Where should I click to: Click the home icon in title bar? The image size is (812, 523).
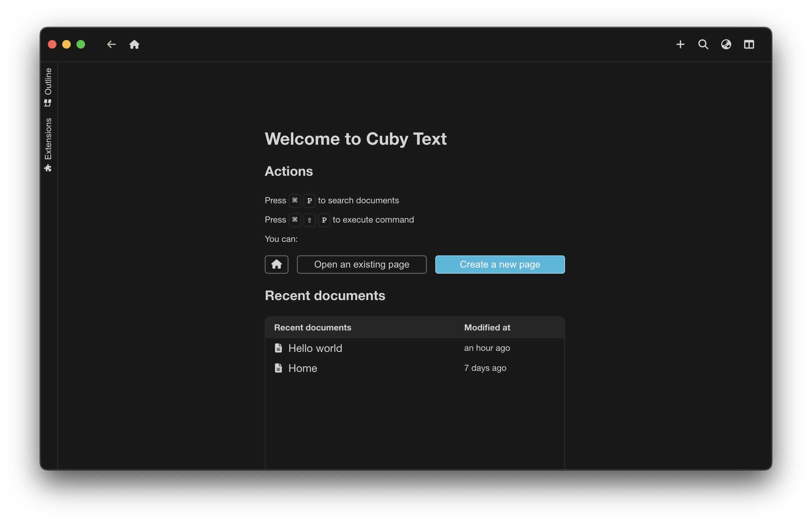(x=134, y=44)
